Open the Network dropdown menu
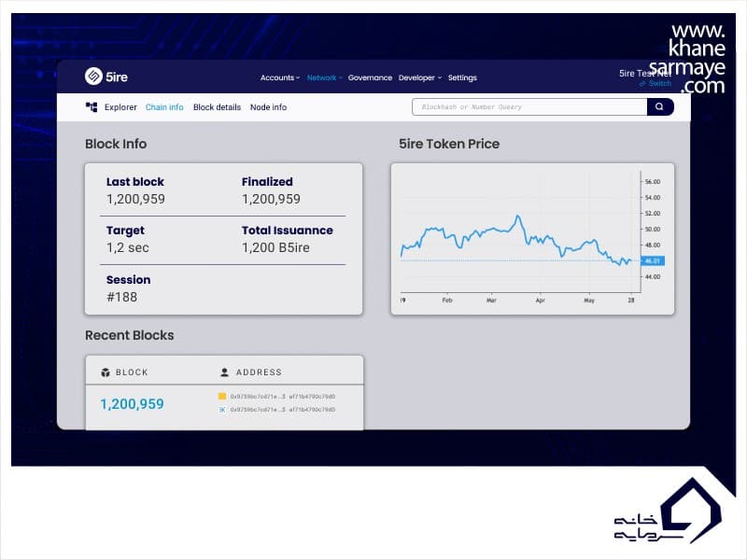Screen dimensions: 747x560 coord(324,77)
